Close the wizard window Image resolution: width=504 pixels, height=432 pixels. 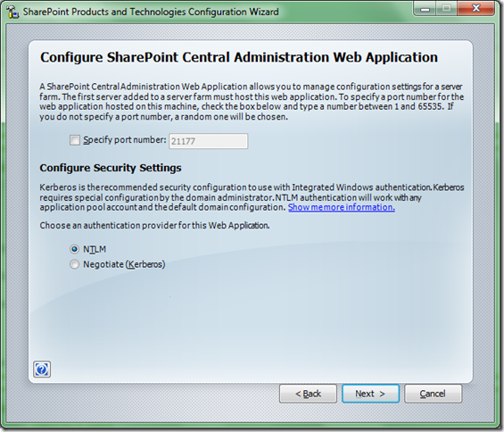point(475,8)
